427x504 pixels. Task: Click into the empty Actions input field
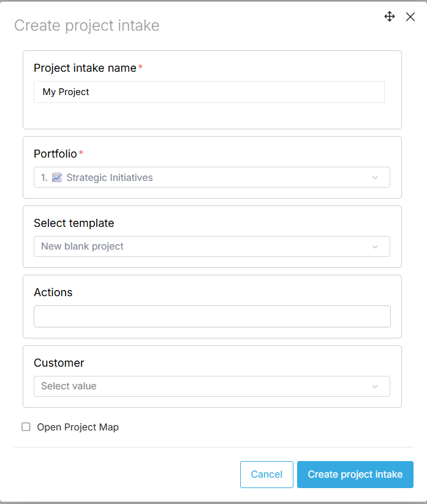(212, 316)
